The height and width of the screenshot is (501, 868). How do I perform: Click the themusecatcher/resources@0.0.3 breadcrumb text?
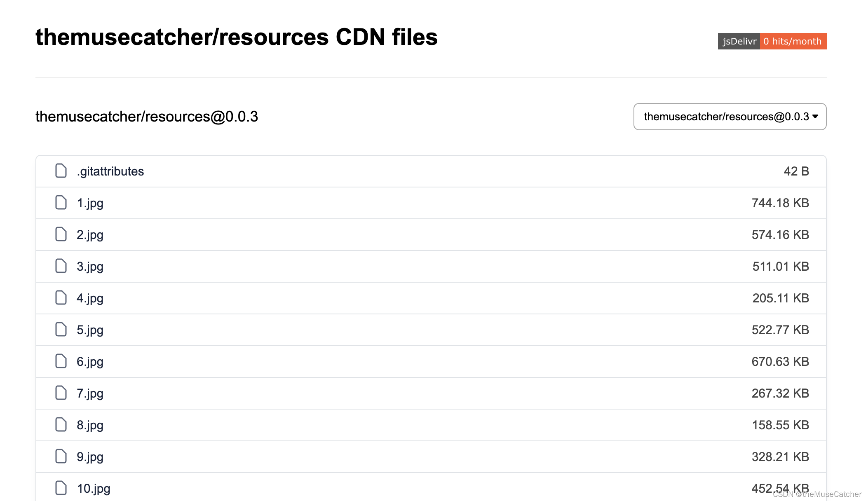(146, 117)
